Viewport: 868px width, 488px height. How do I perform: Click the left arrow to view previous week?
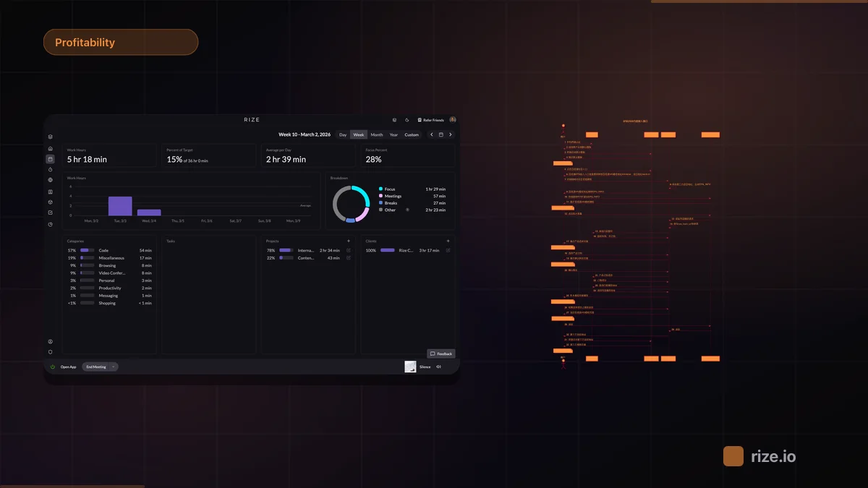tap(432, 134)
